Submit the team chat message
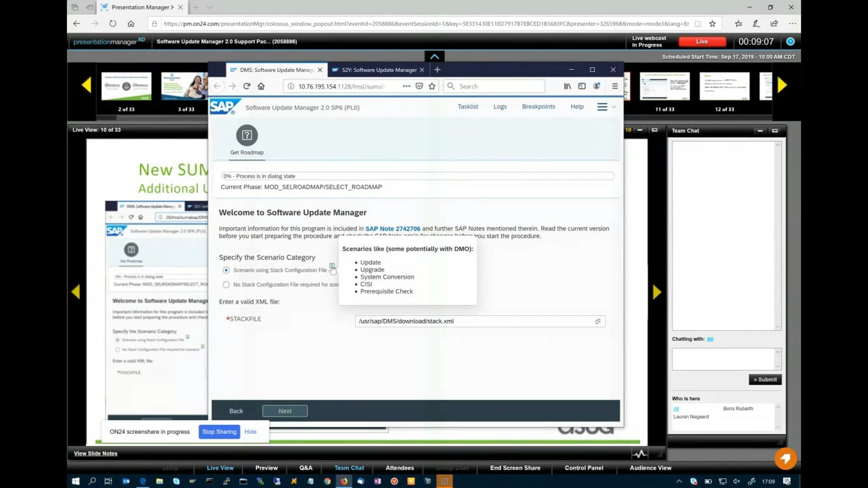 coord(765,380)
